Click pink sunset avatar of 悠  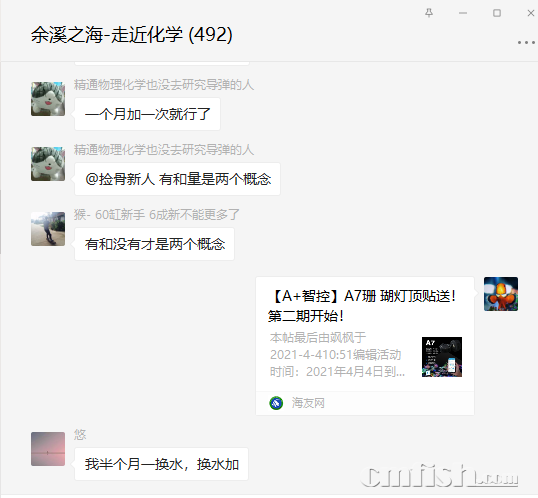point(48,449)
